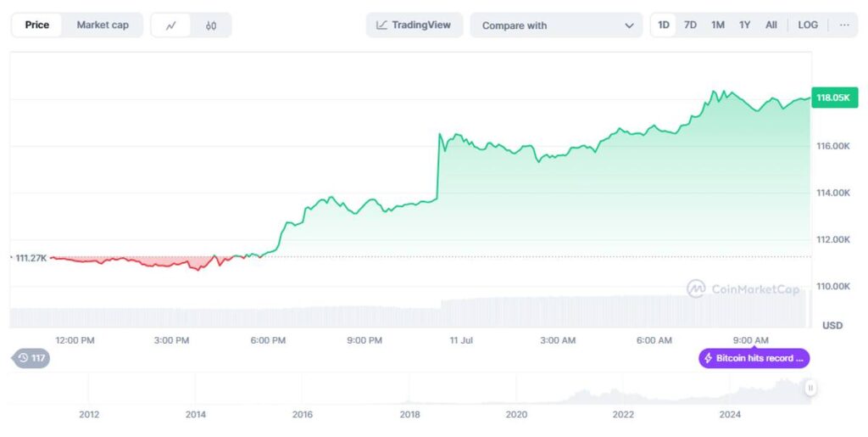Click year 2016 on overview timeline
This screenshot has height=437, width=868.
click(303, 414)
